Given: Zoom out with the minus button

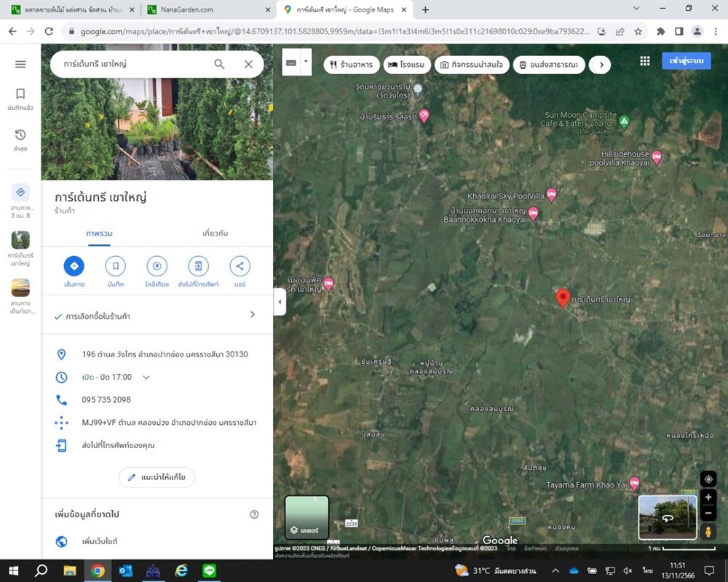Looking at the screenshot, I should point(708,514).
